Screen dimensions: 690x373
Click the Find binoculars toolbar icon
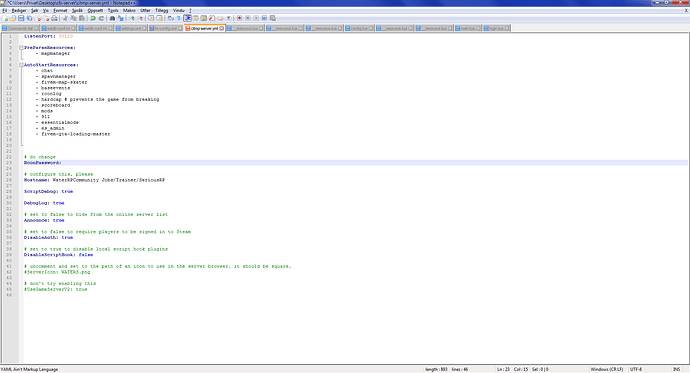[x=112, y=18]
